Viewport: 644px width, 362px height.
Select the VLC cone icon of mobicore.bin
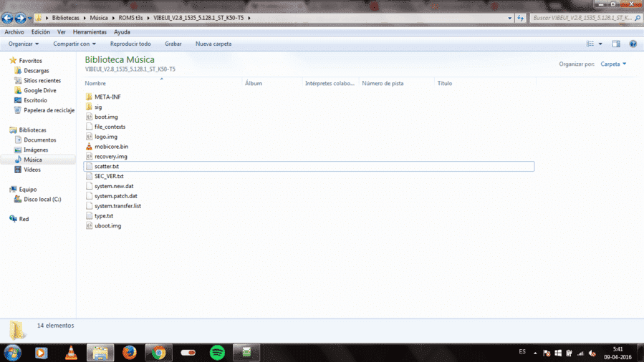click(x=89, y=147)
